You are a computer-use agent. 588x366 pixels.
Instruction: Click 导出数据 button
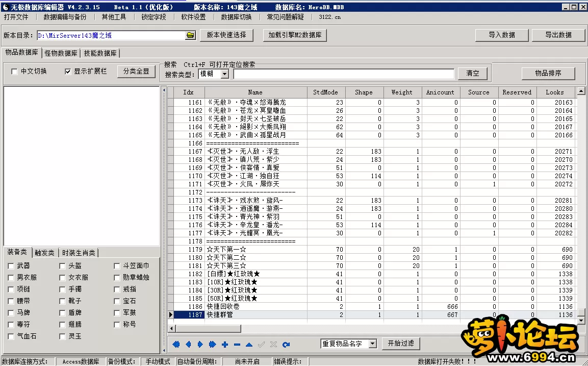(x=558, y=35)
